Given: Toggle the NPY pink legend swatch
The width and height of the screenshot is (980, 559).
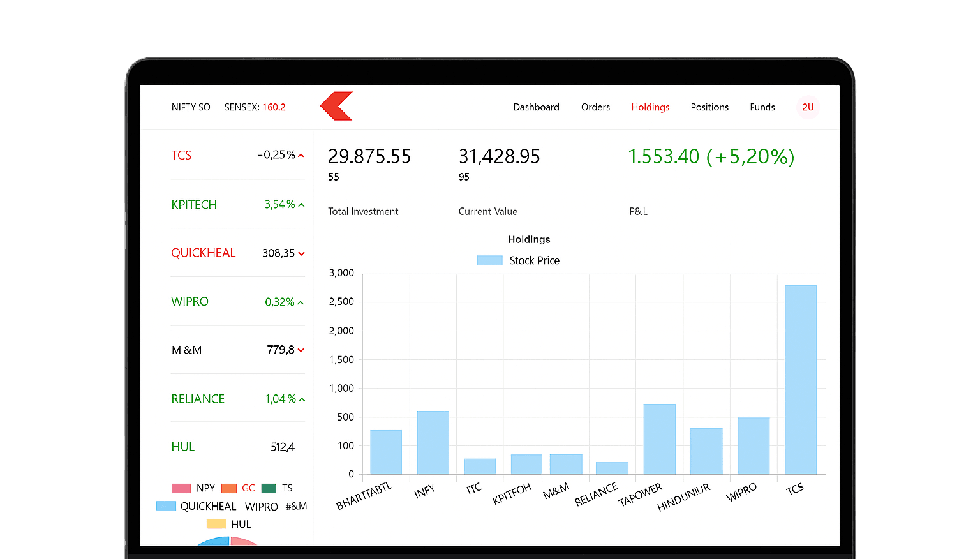Looking at the screenshot, I should point(181,488).
